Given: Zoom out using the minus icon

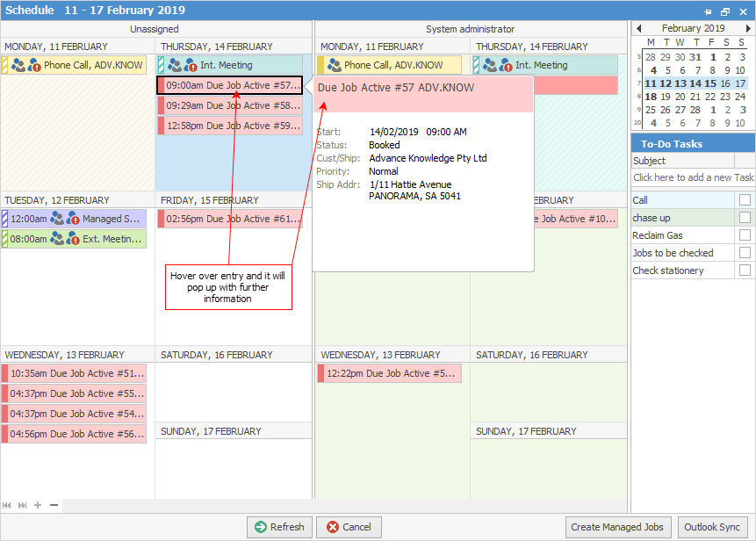Looking at the screenshot, I should [x=53, y=505].
